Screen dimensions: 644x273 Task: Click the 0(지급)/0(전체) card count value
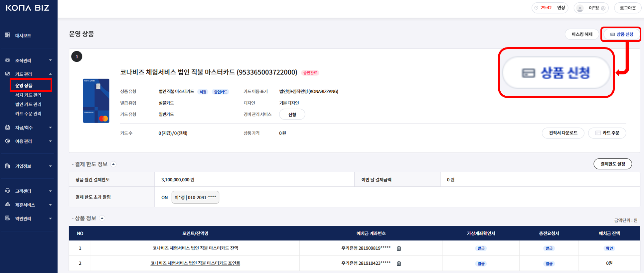pyautogui.click(x=173, y=133)
